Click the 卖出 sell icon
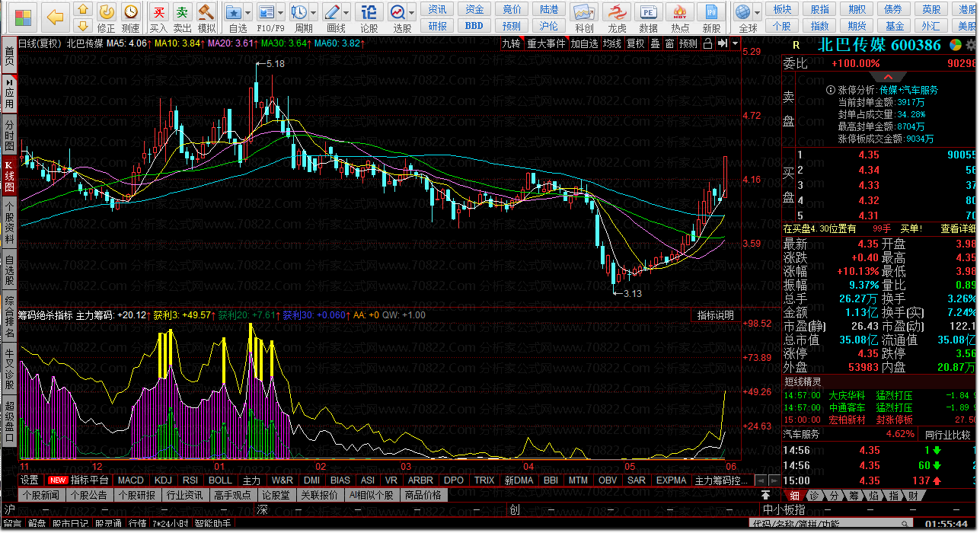Screen dimensions: 980x533 182,12
